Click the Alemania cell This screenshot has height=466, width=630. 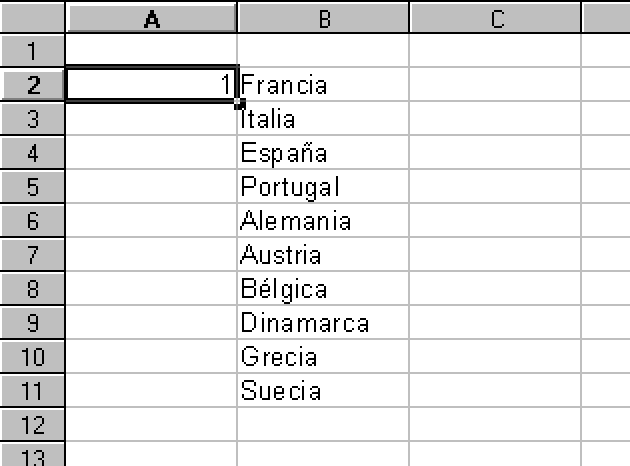323,221
